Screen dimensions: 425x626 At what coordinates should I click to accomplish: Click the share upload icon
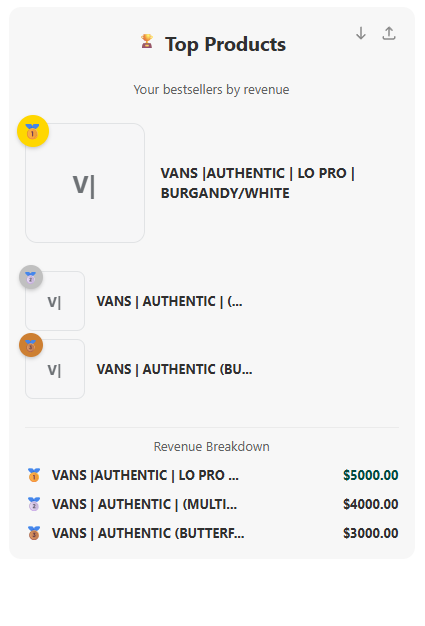(389, 33)
